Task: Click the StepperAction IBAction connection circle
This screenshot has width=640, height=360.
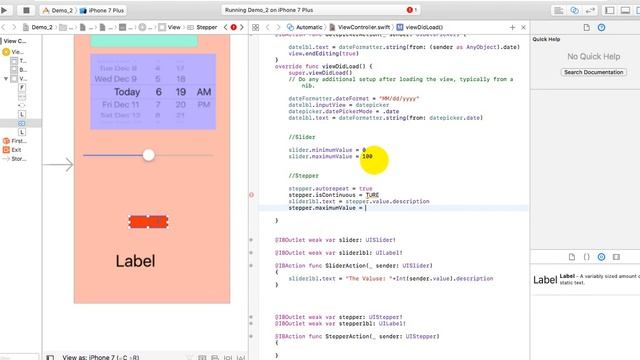Action: [x=251, y=337]
